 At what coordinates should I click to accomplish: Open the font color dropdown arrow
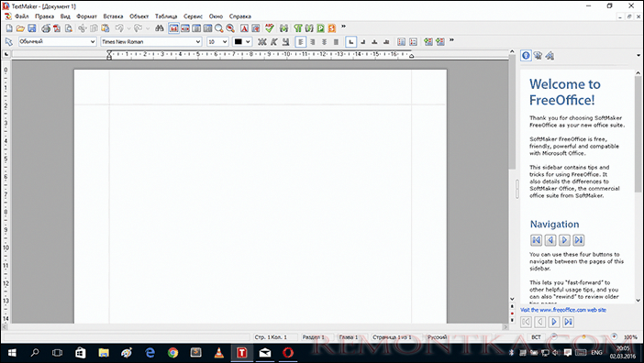point(248,41)
